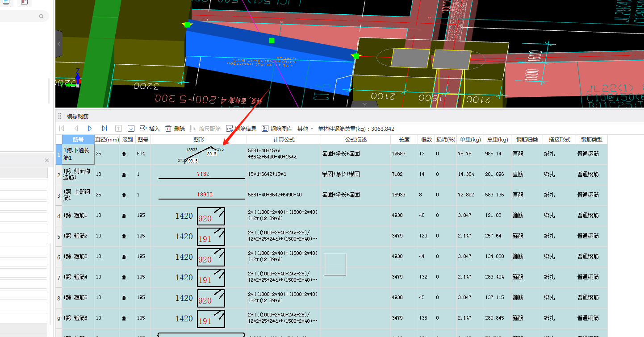Click the 单重(kg) column header
The image size is (644, 337).
470,139
